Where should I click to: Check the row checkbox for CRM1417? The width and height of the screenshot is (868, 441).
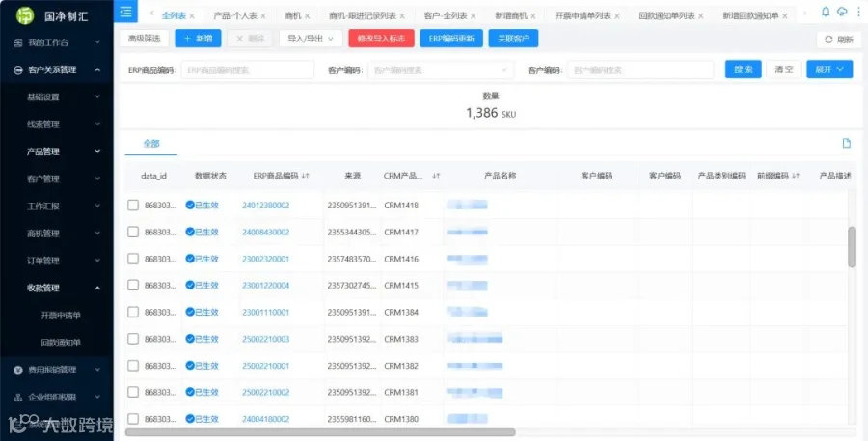[x=133, y=233]
